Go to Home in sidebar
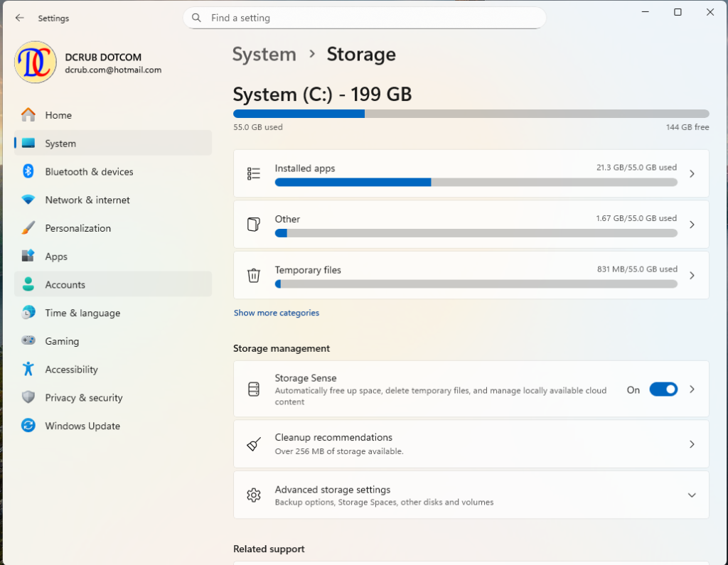Image resolution: width=728 pixels, height=565 pixels. click(113, 114)
